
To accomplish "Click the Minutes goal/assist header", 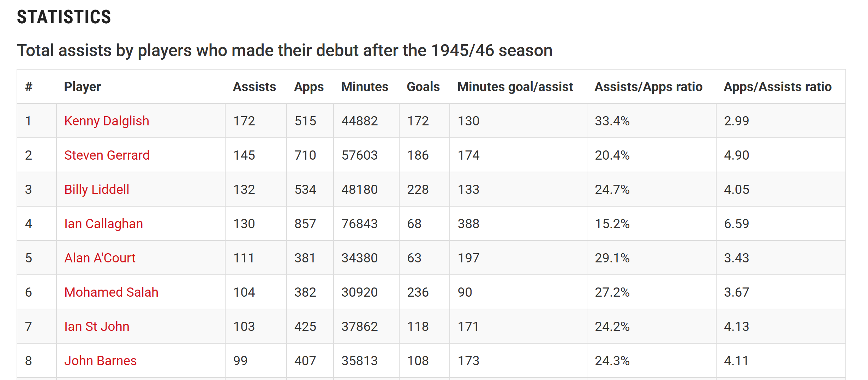I will [x=515, y=87].
